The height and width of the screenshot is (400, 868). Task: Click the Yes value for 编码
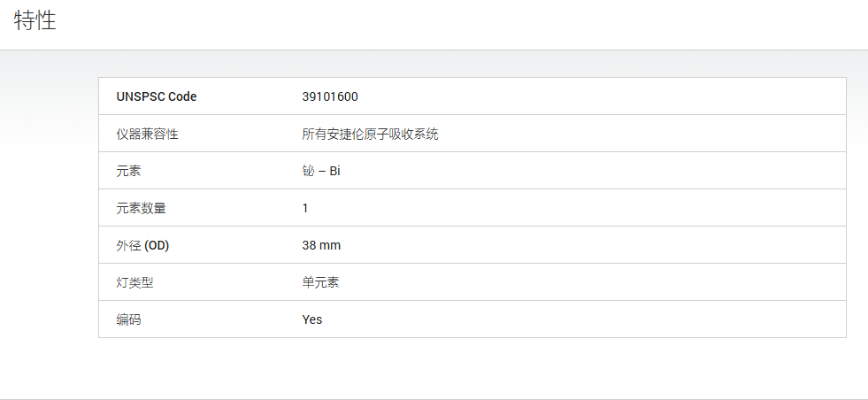point(312,319)
